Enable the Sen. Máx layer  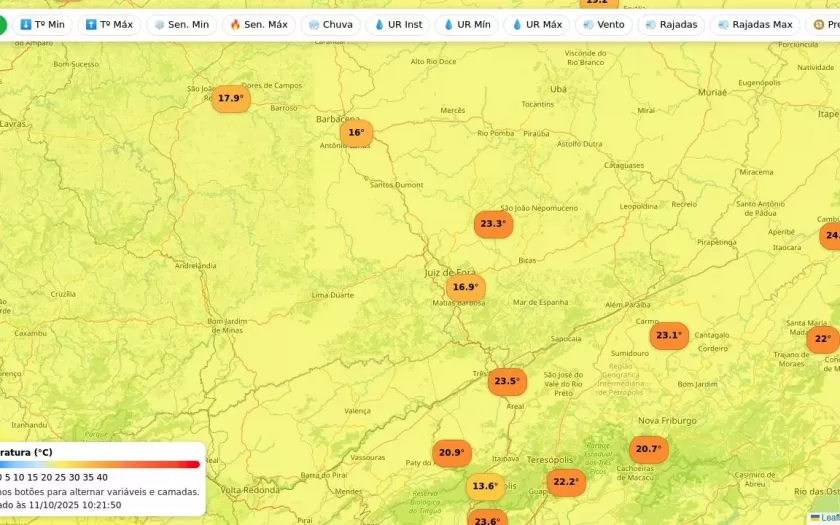coord(258,25)
